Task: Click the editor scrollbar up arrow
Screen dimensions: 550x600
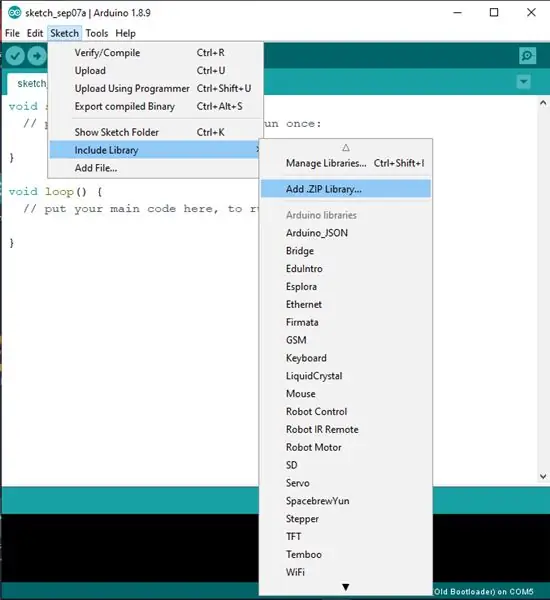Action: click(x=543, y=103)
